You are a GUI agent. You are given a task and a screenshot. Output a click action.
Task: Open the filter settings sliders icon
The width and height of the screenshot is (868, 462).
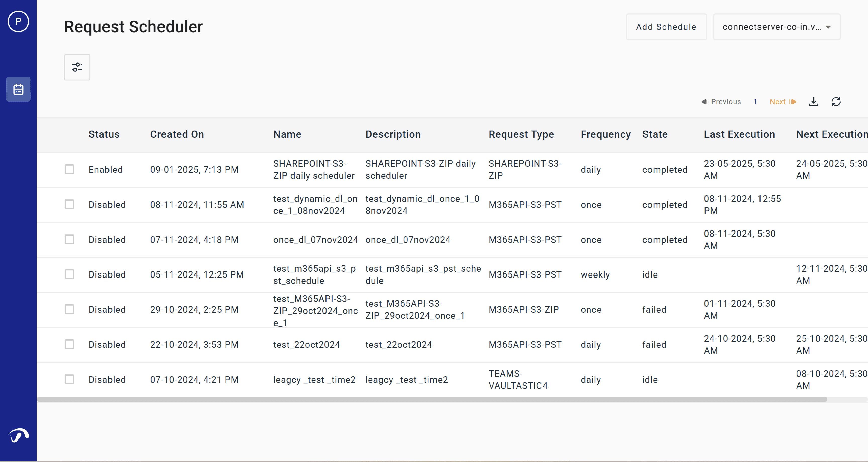pyautogui.click(x=77, y=67)
